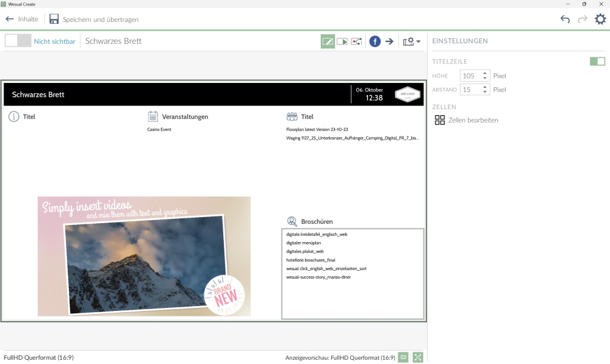The height and width of the screenshot is (364, 610).
Task: Click the undo arrow icon
Action: (565, 20)
